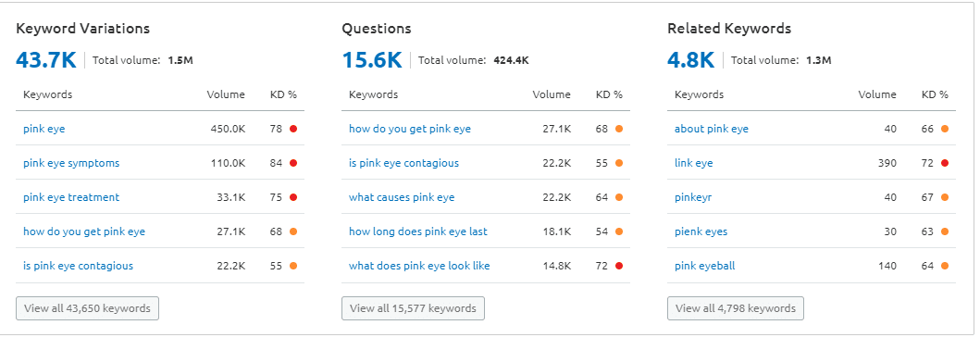Click orange KD dot for 'pinkeyr' row

pyautogui.click(x=945, y=197)
